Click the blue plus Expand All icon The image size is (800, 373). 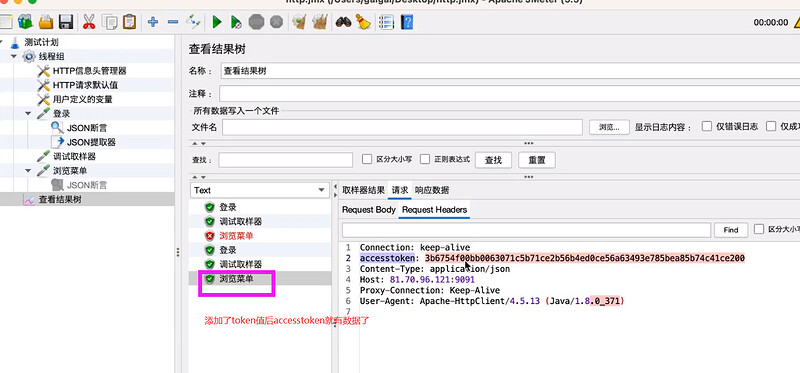coord(153,21)
